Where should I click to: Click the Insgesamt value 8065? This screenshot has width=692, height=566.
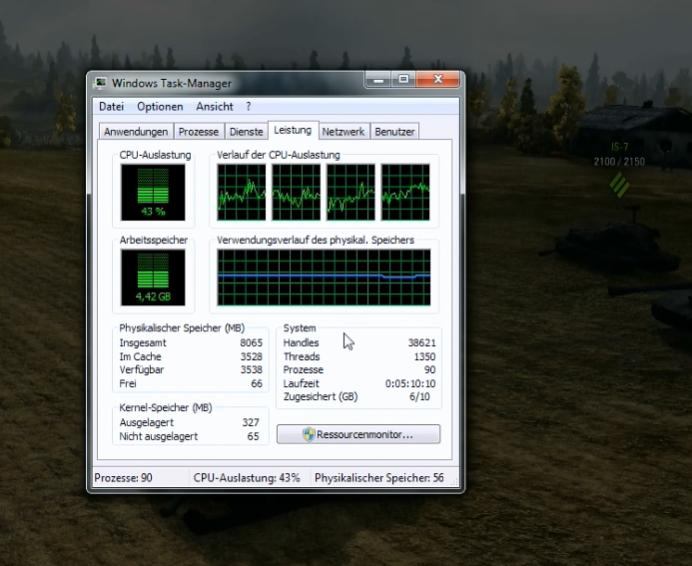[x=251, y=343]
